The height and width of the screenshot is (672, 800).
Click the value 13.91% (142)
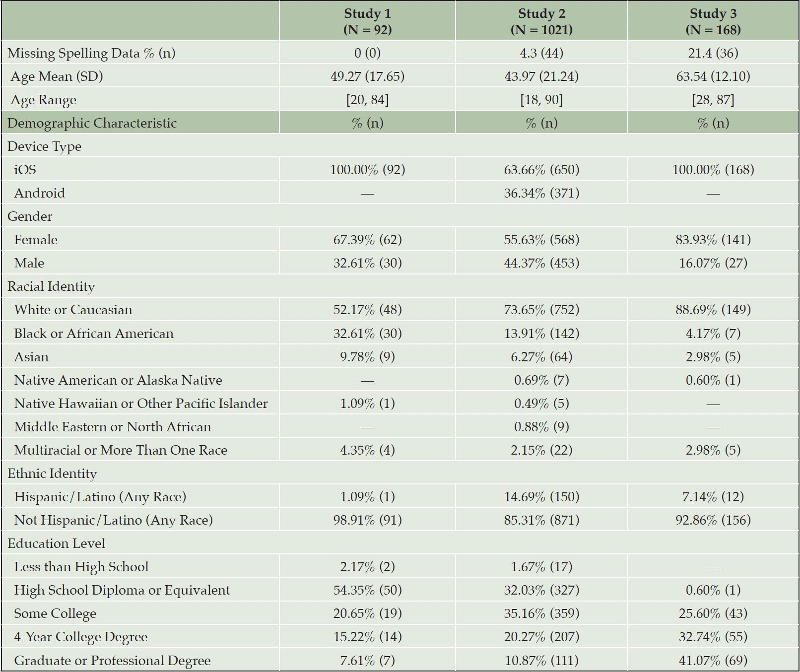541,334
